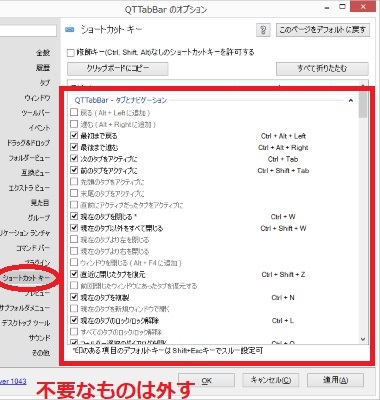
Task: Click the keyboard icon beside ショートカット キー
Action: pos(70,30)
